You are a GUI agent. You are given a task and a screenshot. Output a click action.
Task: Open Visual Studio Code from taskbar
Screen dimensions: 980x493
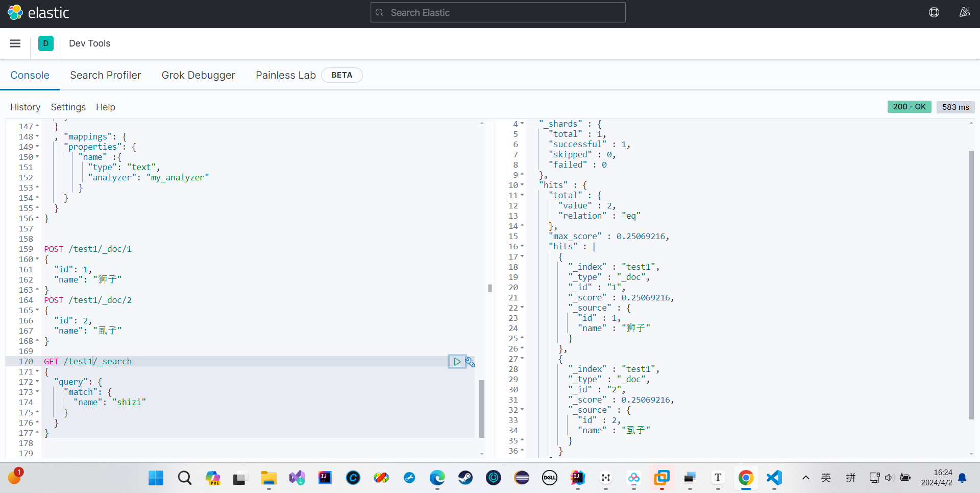click(774, 478)
